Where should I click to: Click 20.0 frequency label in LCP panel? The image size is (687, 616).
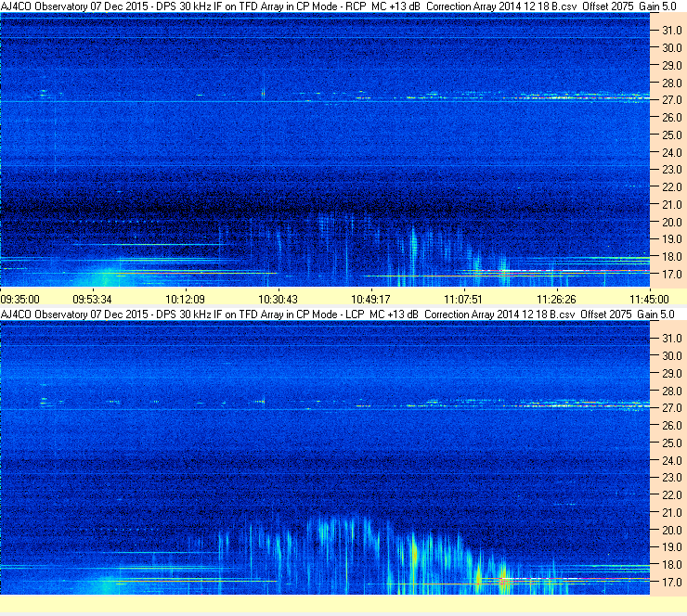671,531
